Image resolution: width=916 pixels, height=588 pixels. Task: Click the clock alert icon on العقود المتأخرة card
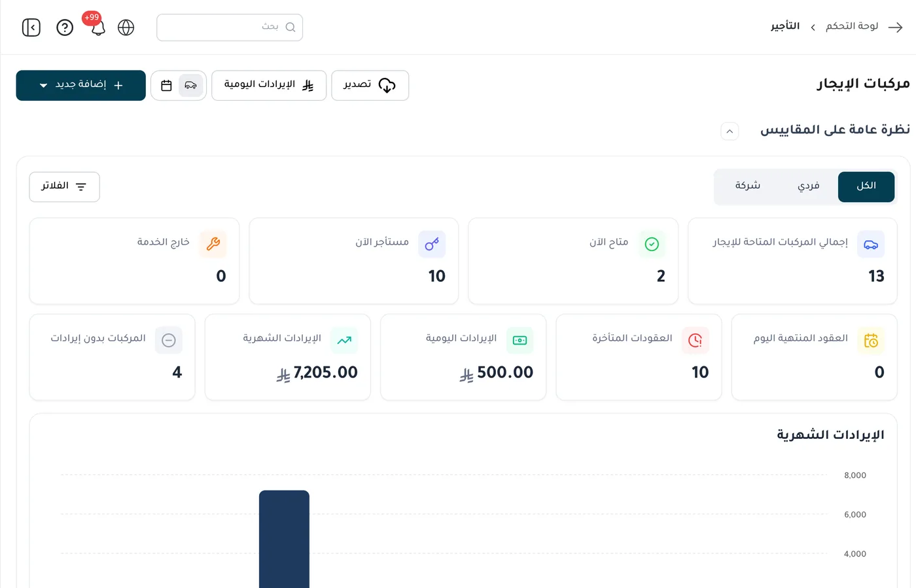coord(696,340)
